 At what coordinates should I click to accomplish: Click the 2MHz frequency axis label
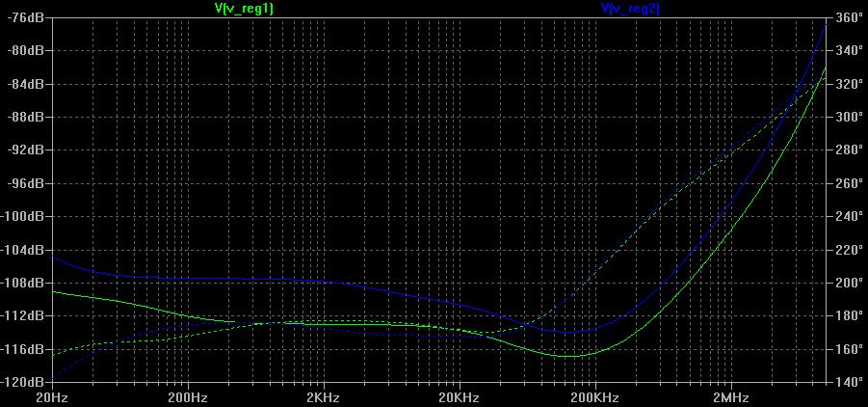732,397
